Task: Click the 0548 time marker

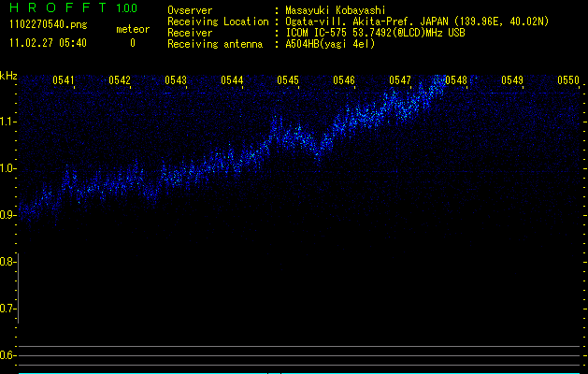Action: click(x=456, y=80)
